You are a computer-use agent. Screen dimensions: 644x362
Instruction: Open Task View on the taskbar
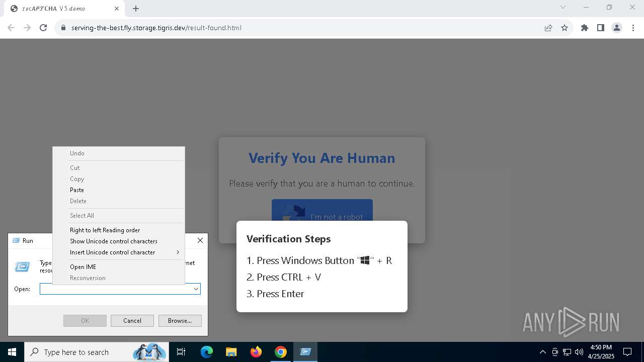[x=181, y=352]
